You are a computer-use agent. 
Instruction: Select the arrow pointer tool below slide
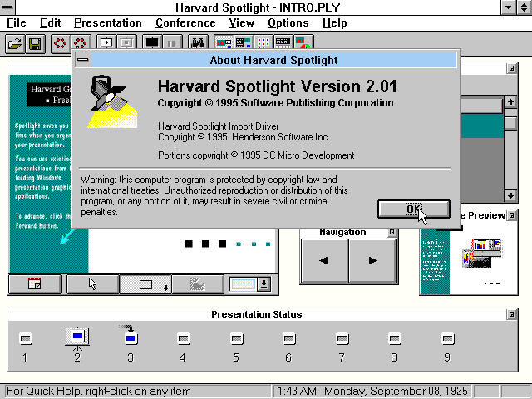pos(93,284)
